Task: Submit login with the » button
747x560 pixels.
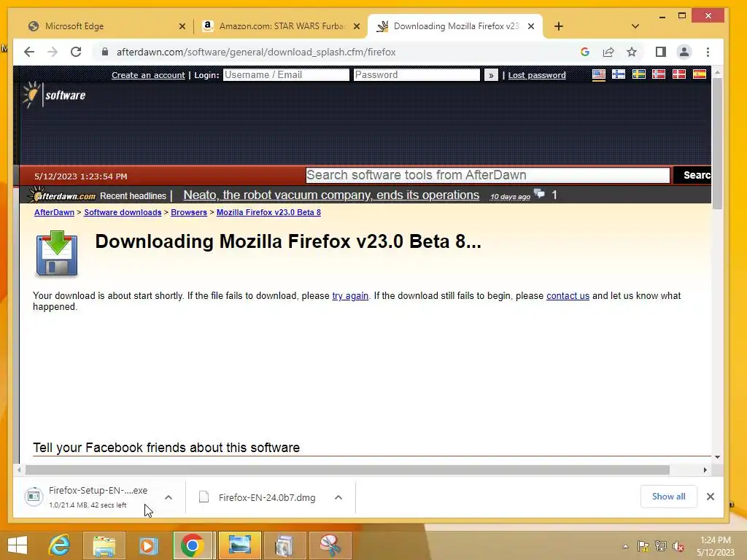Action: point(491,75)
